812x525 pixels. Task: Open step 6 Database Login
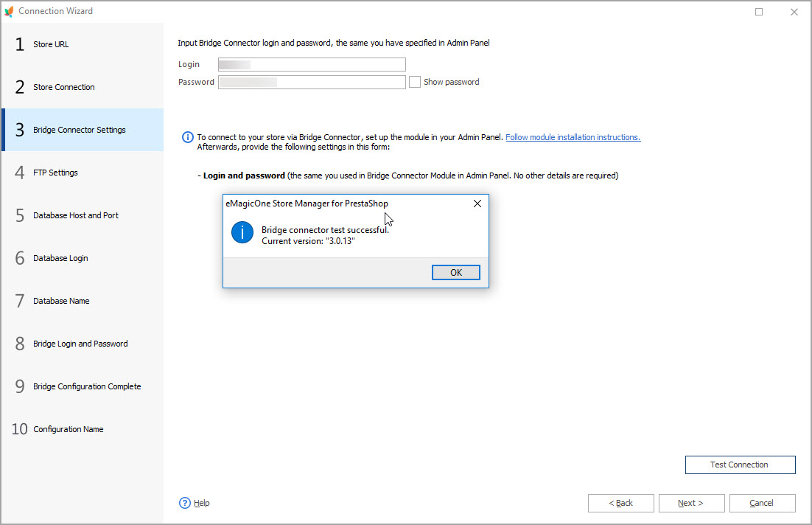(x=83, y=258)
